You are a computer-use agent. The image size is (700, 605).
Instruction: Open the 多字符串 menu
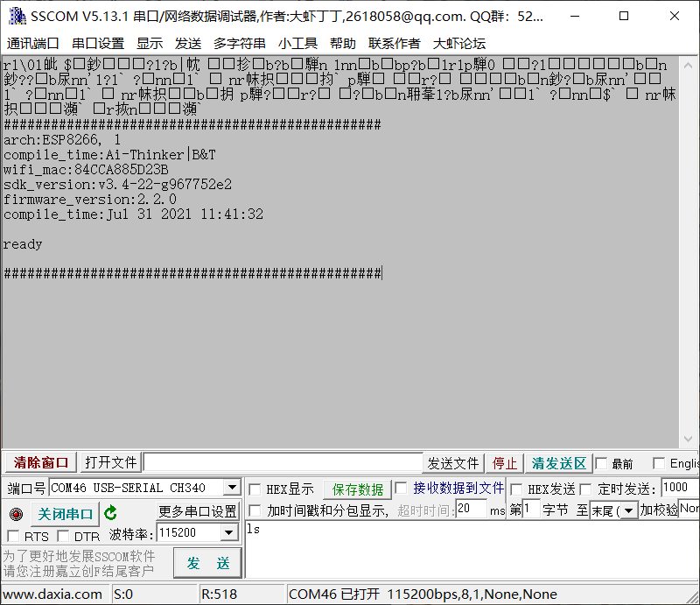pos(239,42)
